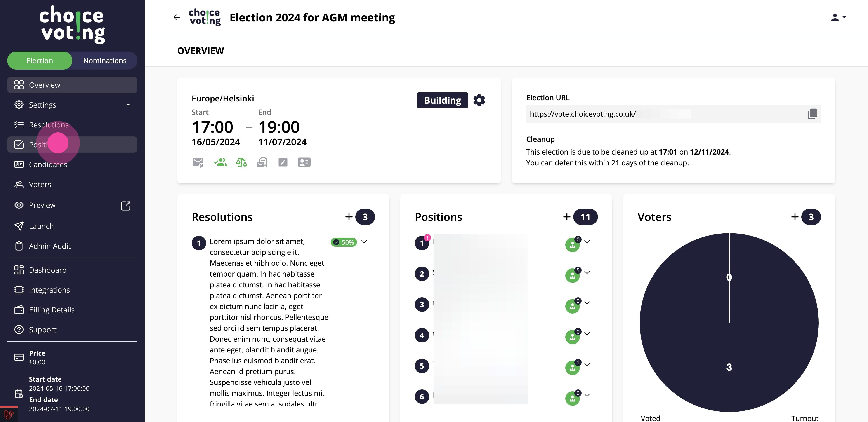Image resolution: width=868 pixels, height=422 pixels.
Task: Expand position 2 details chevron
Action: point(587,272)
